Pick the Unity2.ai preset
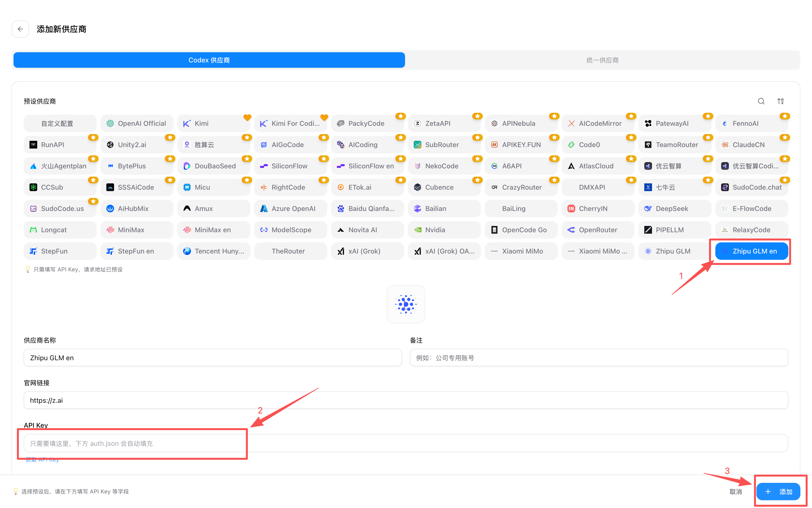This screenshot has width=812, height=508. pos(137,145)
